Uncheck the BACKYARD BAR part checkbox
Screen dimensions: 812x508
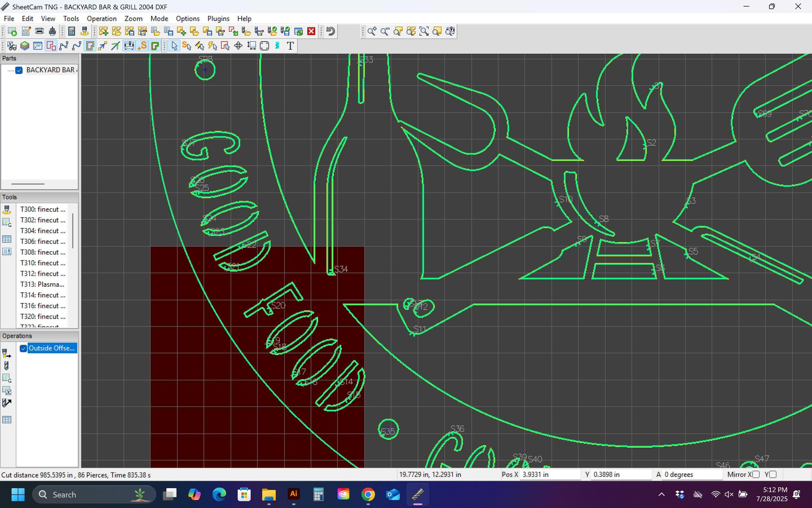(19, 70)
